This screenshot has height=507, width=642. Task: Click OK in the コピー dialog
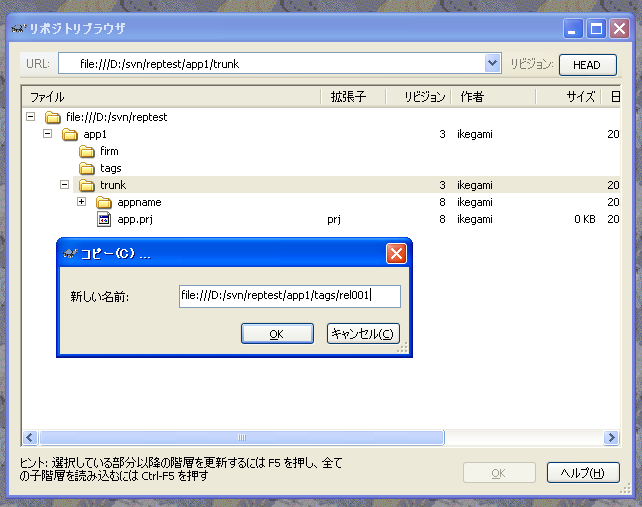(277, 334)
